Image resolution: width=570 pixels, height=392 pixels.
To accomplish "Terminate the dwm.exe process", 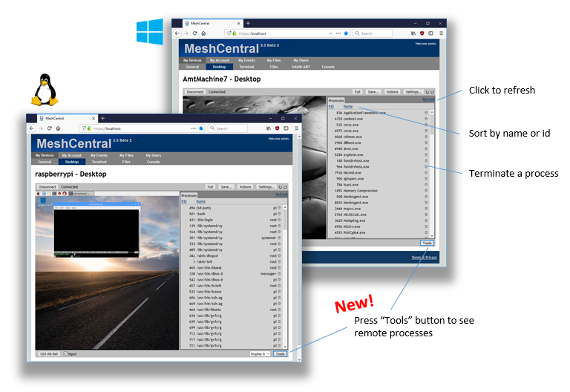I will pos(426,148).
